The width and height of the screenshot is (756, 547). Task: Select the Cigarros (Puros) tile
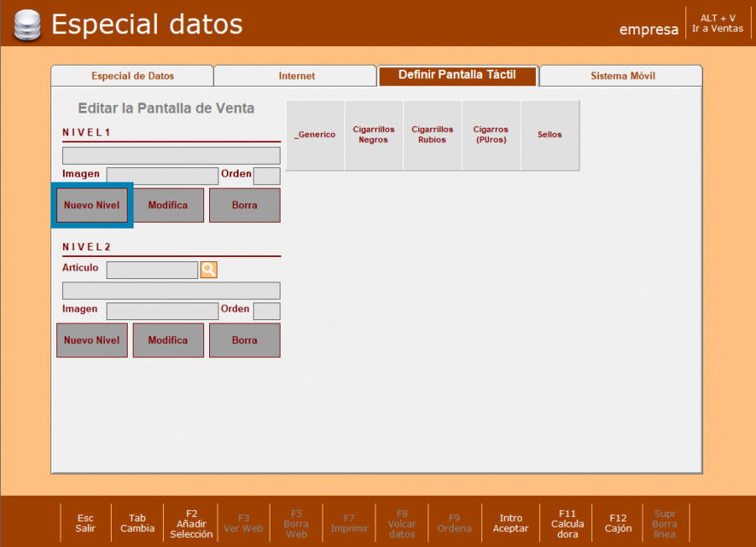(491, 135)
